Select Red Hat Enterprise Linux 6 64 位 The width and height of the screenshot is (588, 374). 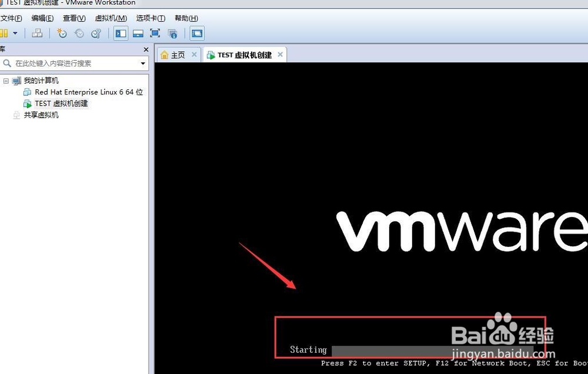click(89, 92)
